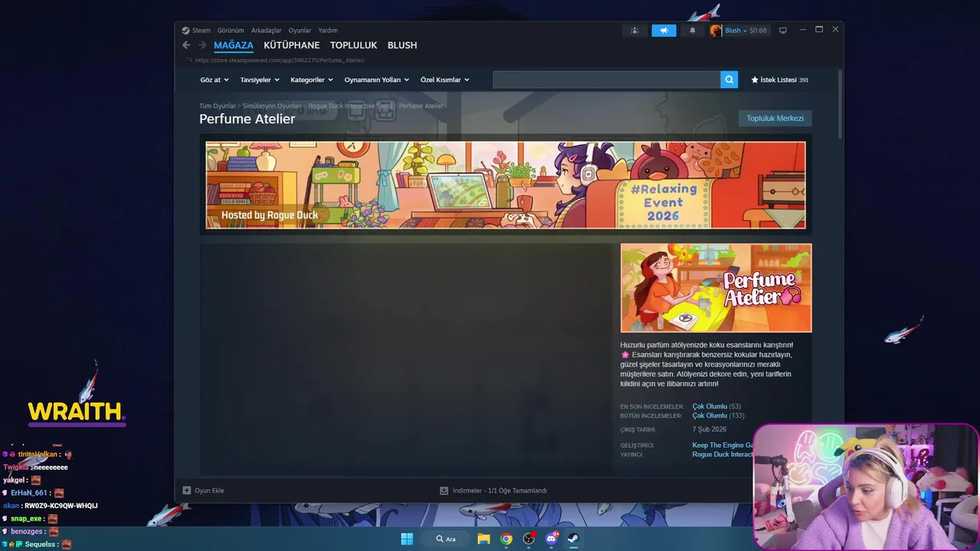
Task: Click the Topluluk Merkezi button
Action: tap(775, 118)
